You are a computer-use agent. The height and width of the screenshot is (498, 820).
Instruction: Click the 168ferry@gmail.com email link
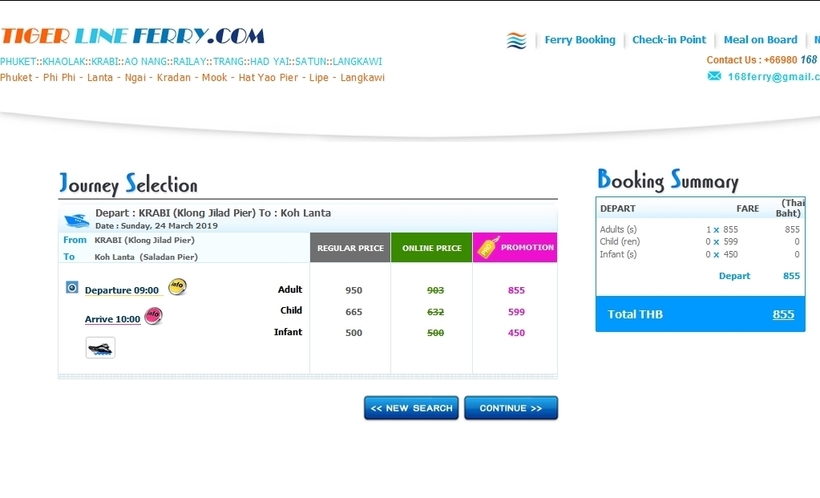click(x=773, y=76)
